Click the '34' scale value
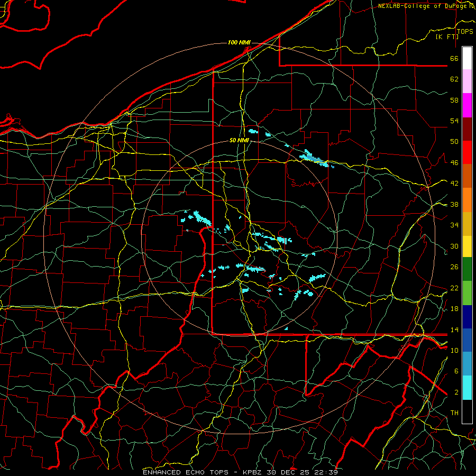The height and width of the screenshot is (476, 476). tap(454, 225)
